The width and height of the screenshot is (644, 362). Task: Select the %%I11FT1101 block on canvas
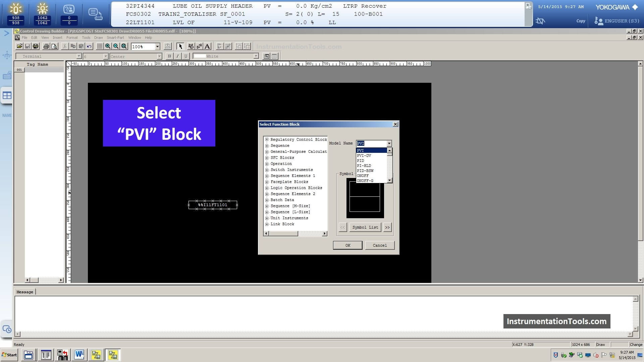pos(213,205)
